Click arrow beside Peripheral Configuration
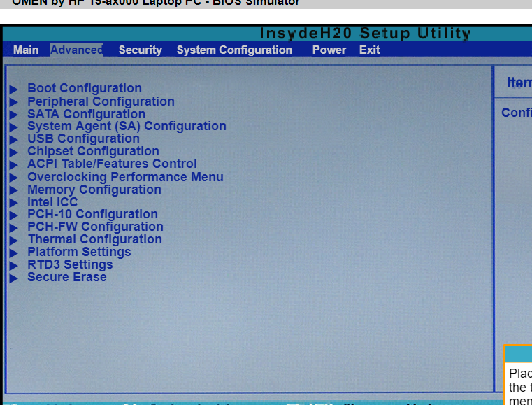Image resolution: width=532 pixels, height=405 pixels. click(13, 102)
